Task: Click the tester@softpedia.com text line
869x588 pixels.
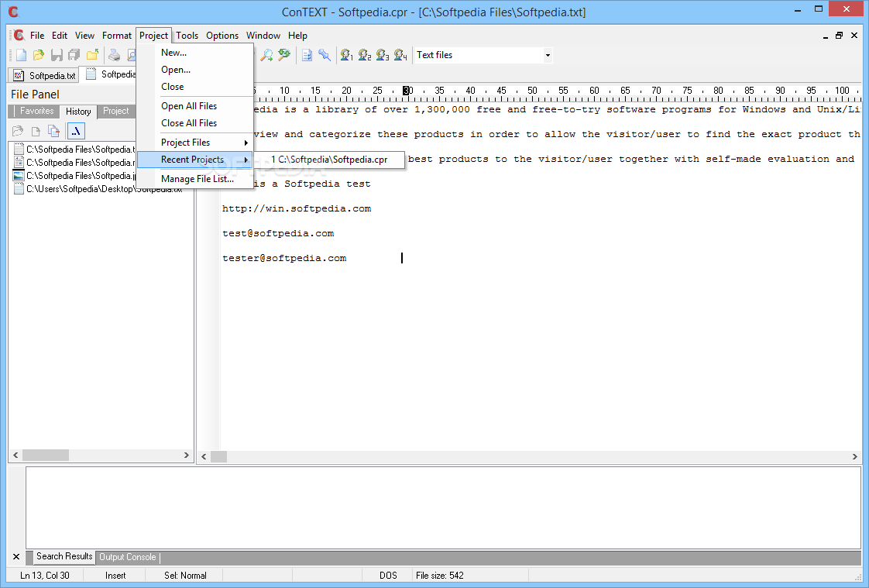Action: pos(284,258)
